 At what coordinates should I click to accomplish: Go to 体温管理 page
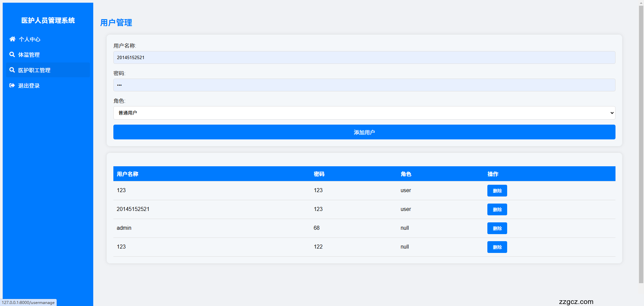pos(29,55)
